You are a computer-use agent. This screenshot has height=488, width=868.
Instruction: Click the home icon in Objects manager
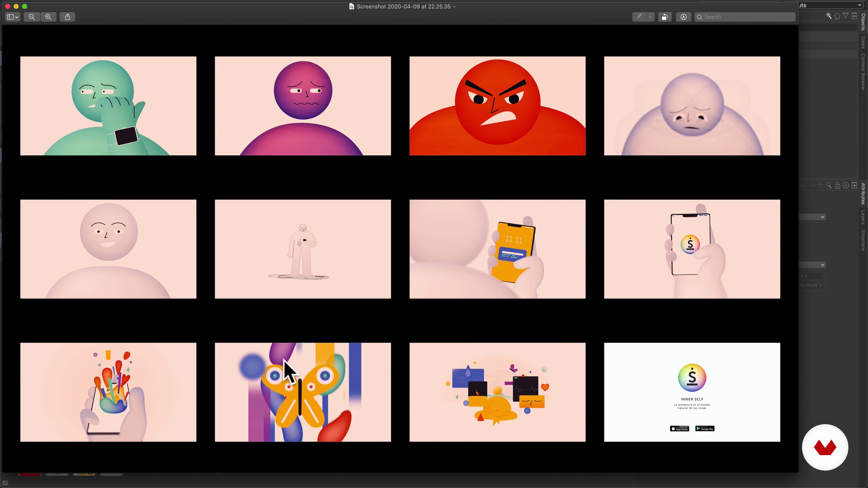click(837, 16)
